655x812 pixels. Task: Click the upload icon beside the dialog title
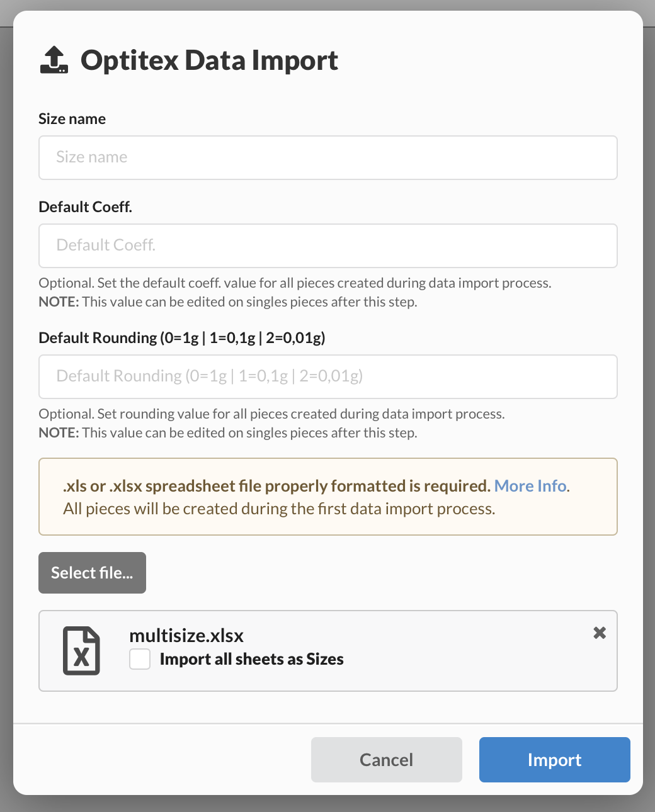[54, 60]
